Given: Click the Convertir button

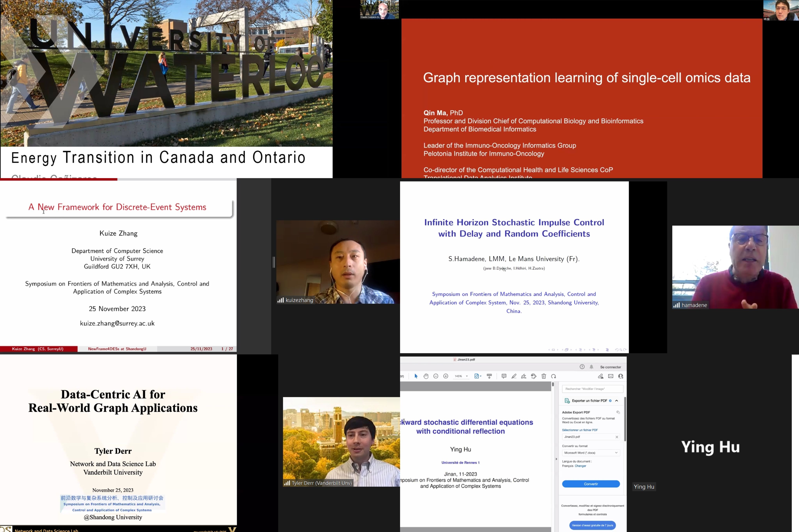Looking at the screenshot, I should point(591,484).
